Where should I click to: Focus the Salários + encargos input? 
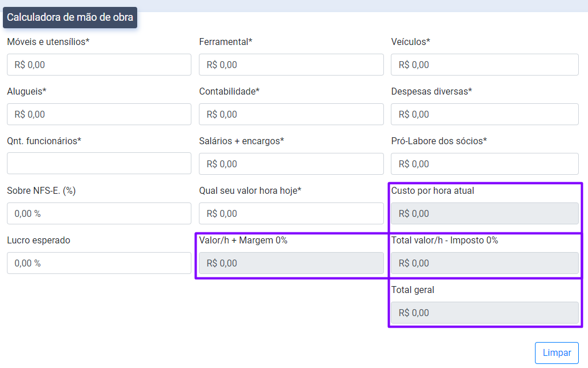coord(291,164)
